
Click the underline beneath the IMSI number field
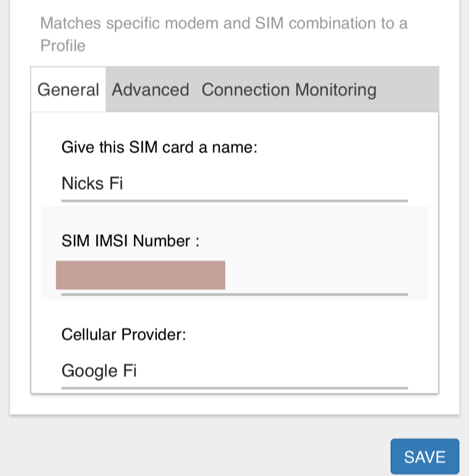point(234,294)
